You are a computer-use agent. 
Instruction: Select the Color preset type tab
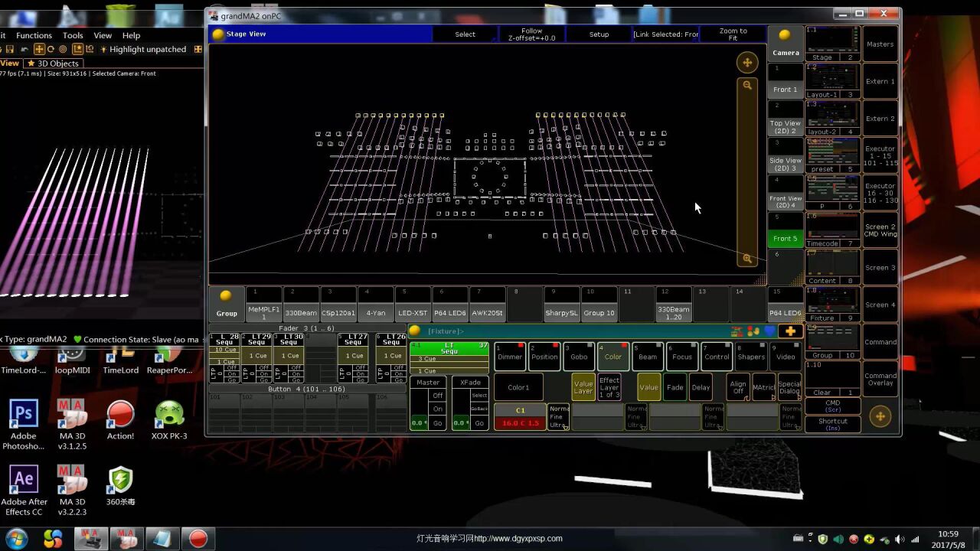click(x=612, y=357)
